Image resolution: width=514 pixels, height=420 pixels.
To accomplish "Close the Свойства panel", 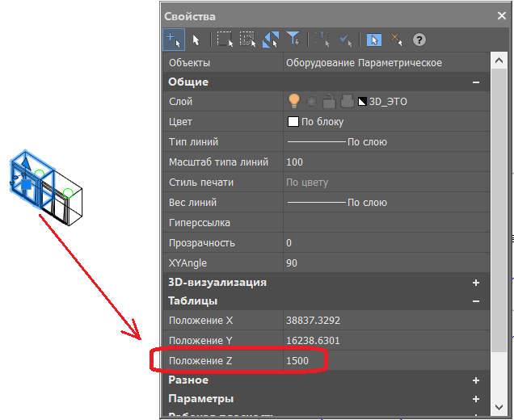I will (500, 15).
